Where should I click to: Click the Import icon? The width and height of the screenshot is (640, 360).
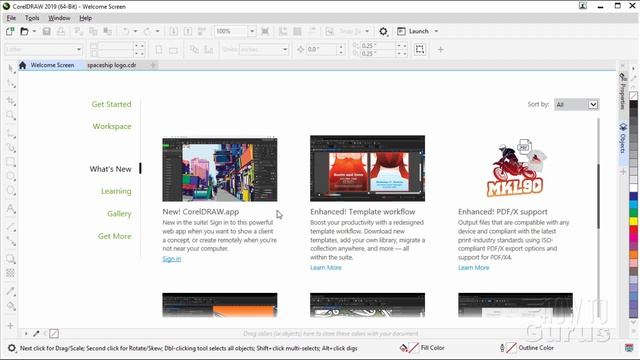pos(173,31)
